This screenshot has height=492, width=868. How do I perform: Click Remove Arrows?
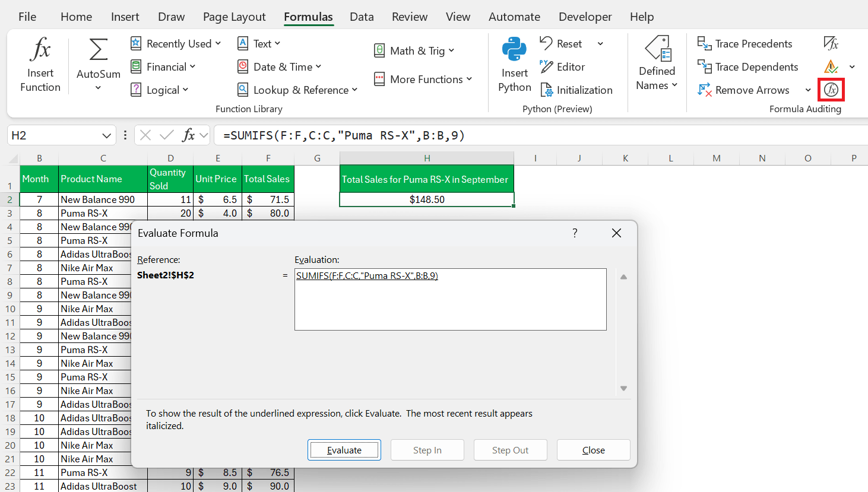click(x=743, y=90)
